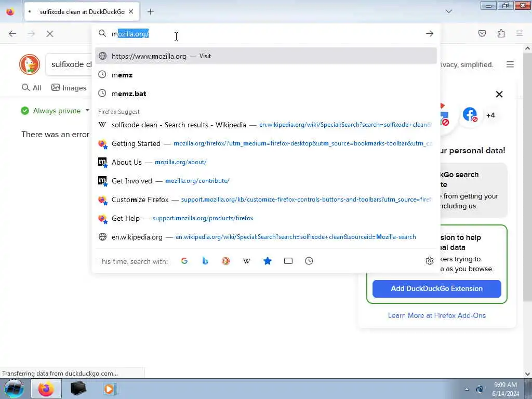The image size is (532, 399).
Task: Switch to the All results tab
Action: tap(31, 88)
